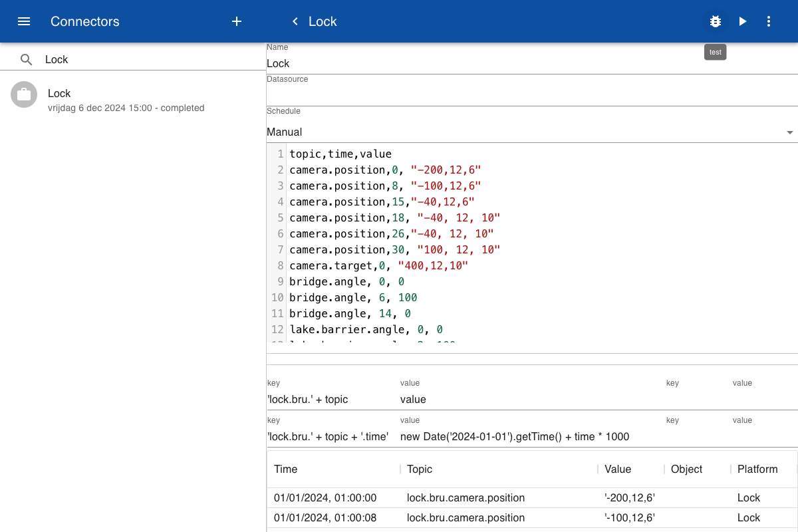Click code line 1 'topic,time,value'
The height and width of the screenshot is (532, 798).
coord(340,154)
